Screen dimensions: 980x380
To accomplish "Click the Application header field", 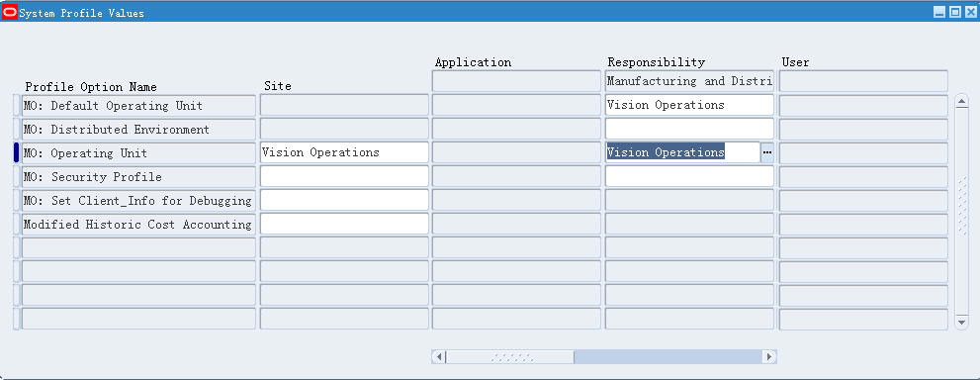I will pyautogui.click(x=516, y=81).
